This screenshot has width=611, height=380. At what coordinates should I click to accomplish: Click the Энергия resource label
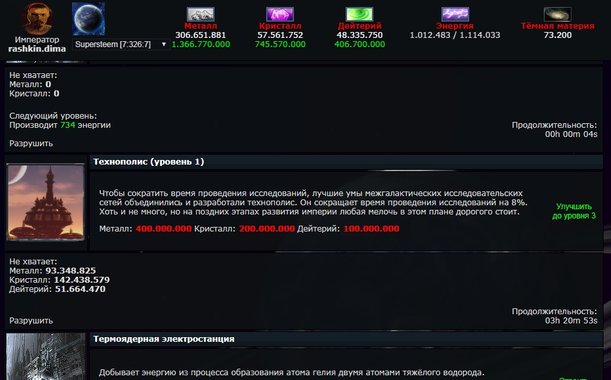pyautogui.click(x=455, y=26)
